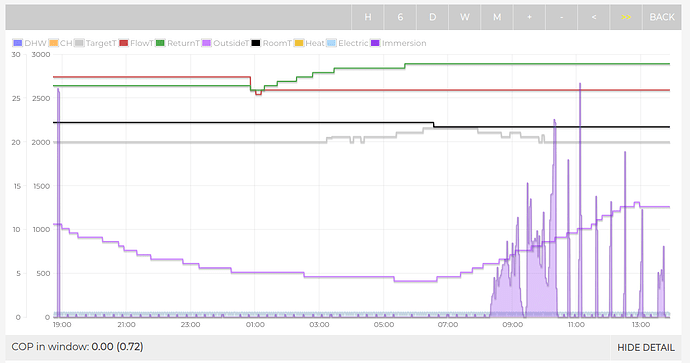
Task: Select the D day view button
Action: 432,17
